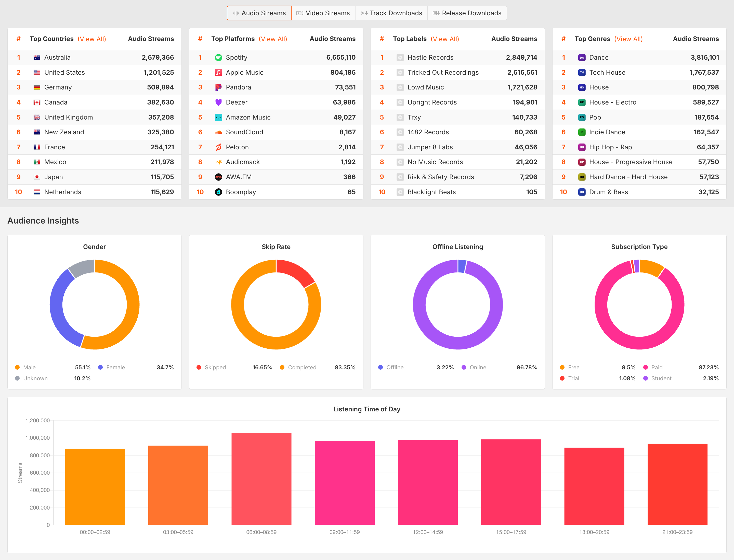
Task: Switch to the Video Streams tab
Action: (323, 13)
